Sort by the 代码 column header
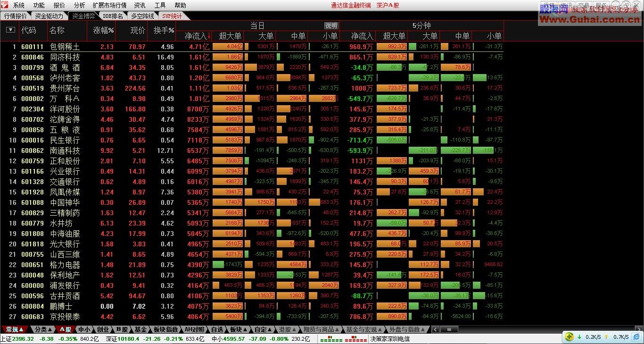644x344 pixels. point(29,30)
